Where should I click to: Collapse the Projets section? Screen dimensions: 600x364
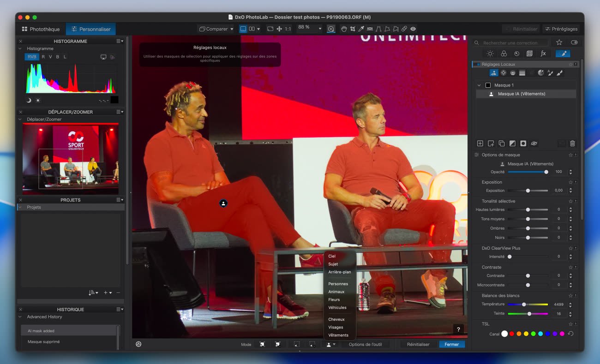[20, 207]
